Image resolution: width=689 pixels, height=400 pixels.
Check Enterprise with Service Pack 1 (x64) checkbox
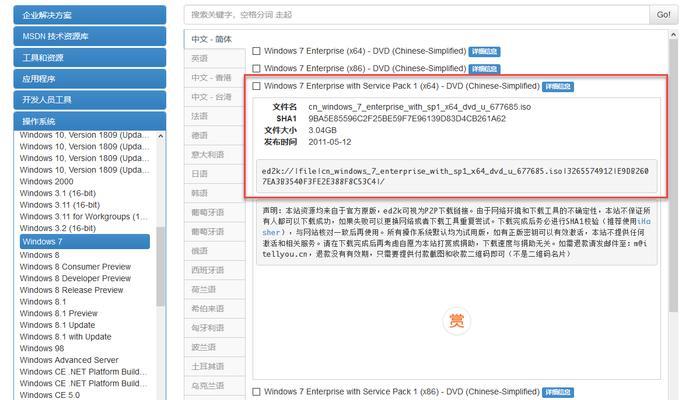tap(256, 86)
